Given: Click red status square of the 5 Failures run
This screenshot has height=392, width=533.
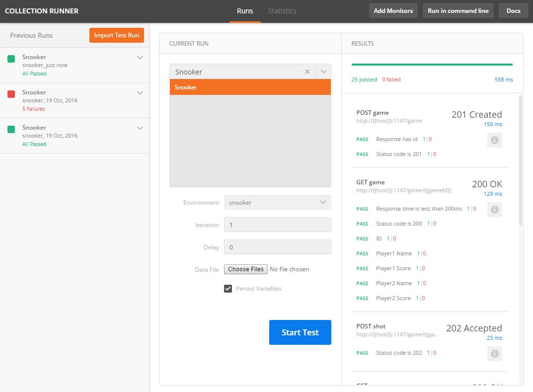Looking at the screenshot, I should pos(11,94).
